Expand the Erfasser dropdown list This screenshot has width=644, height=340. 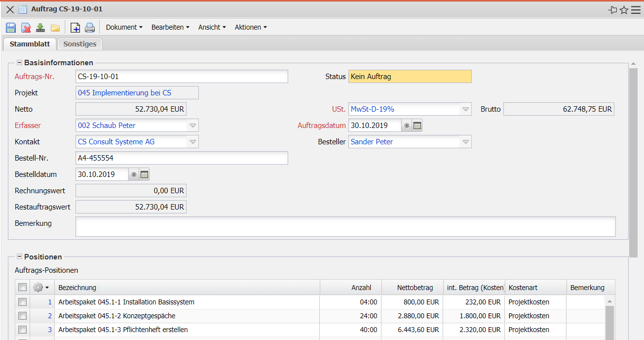click(x=193, y=126)
